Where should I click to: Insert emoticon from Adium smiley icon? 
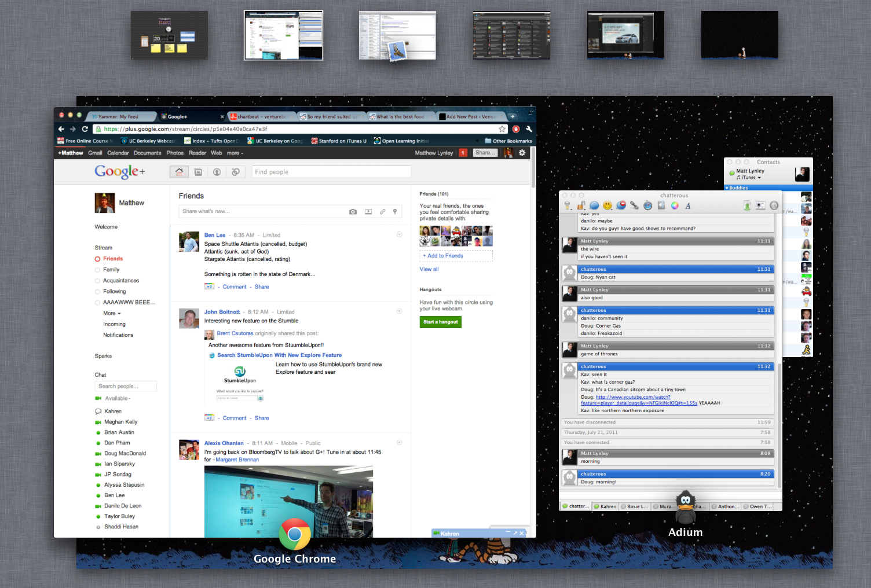tap(607, 205)
